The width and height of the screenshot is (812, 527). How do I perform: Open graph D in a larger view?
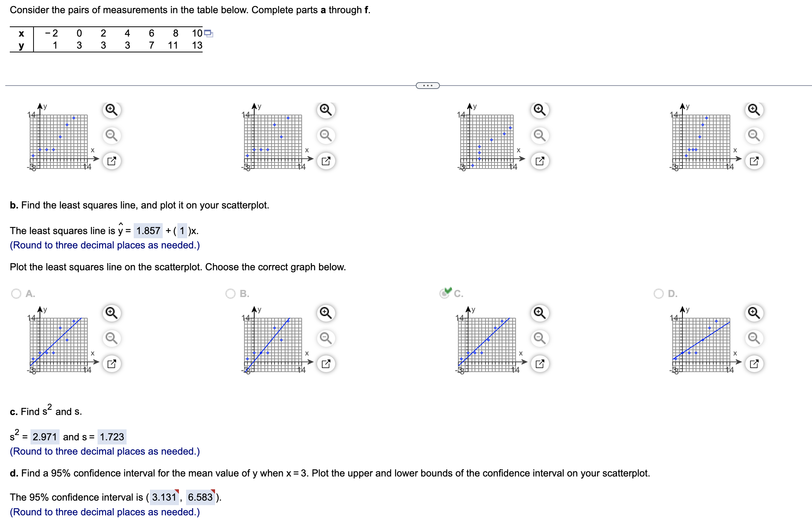coord(753,363)
